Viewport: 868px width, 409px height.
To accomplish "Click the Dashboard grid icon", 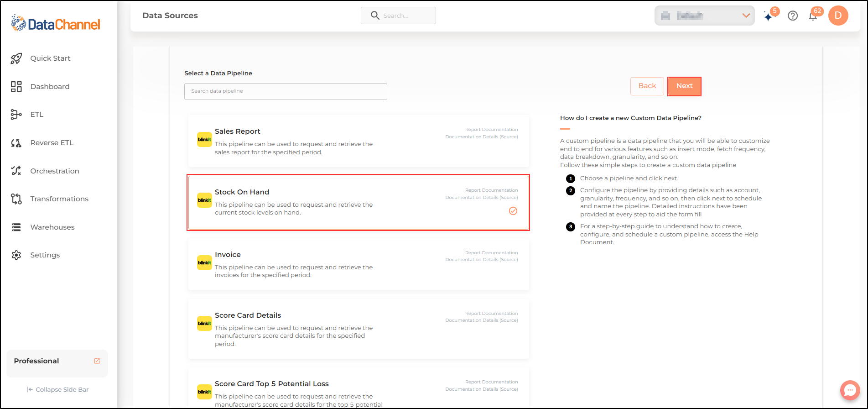I will (x=16, y=87).
